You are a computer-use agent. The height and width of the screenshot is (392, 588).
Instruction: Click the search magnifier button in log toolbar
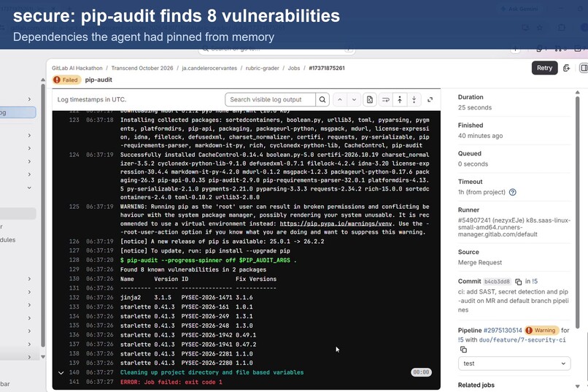tap(322, 99)
